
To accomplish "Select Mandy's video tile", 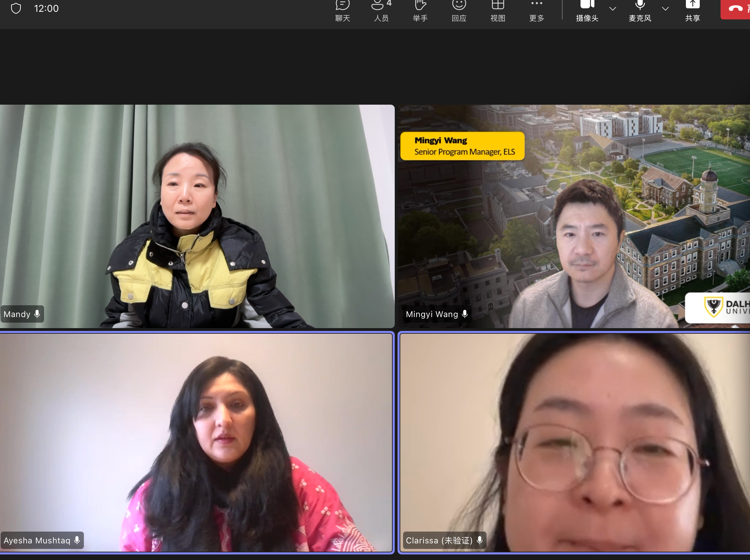I will pos(197,216).
